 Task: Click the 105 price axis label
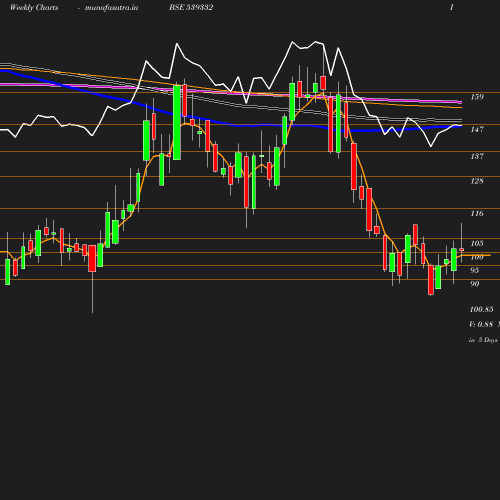point(477,243)
